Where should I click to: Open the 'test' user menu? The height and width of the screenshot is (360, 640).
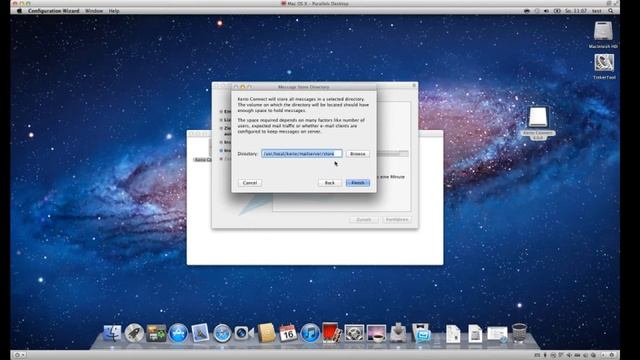point(596,11)
